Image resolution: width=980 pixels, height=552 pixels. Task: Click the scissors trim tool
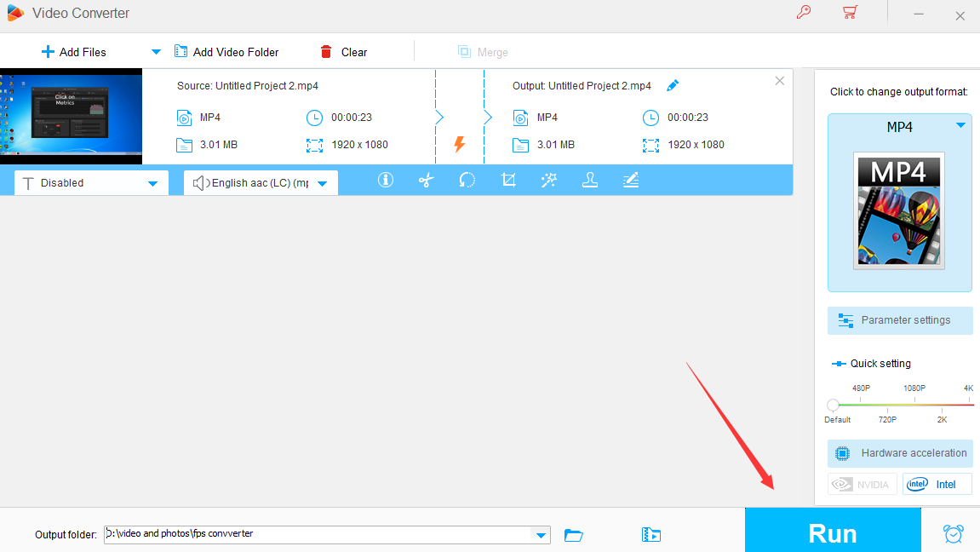click(x=427, y=180)
